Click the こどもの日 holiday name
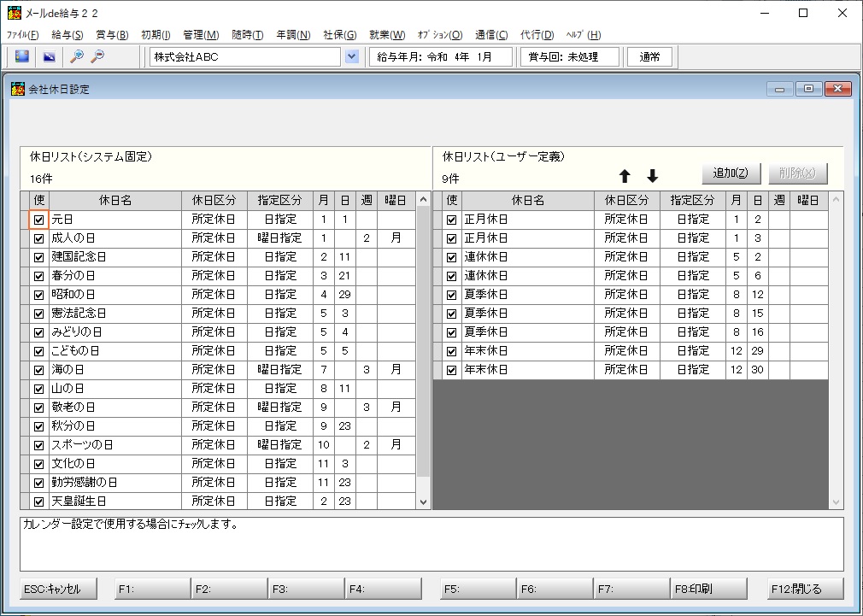The image size is (863, 616). pos(115,351)
